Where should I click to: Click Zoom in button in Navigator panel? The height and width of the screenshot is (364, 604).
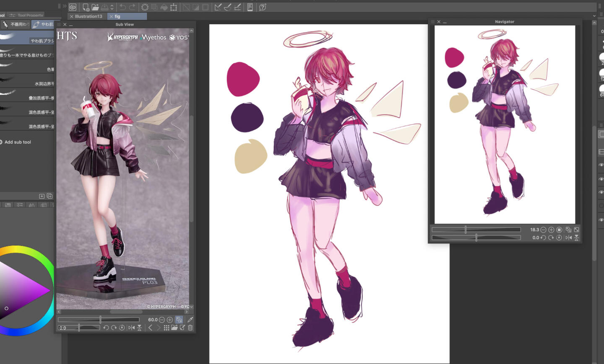point(551,230)
